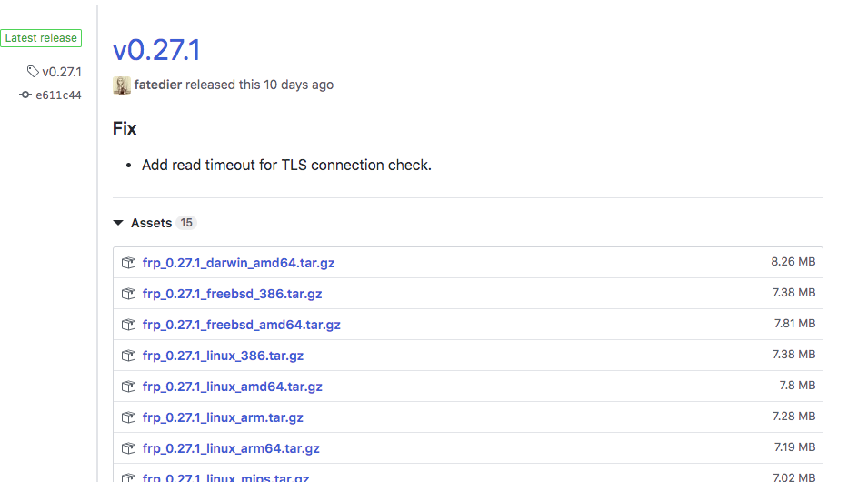Click package icon for linux_amd64 archive

pyautogui.click(x=128, y=387)
